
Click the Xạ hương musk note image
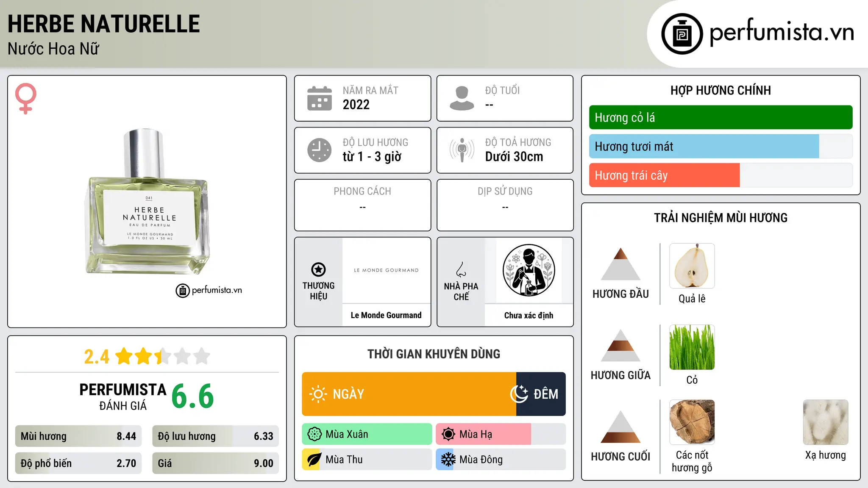click(x=826, y=422)
